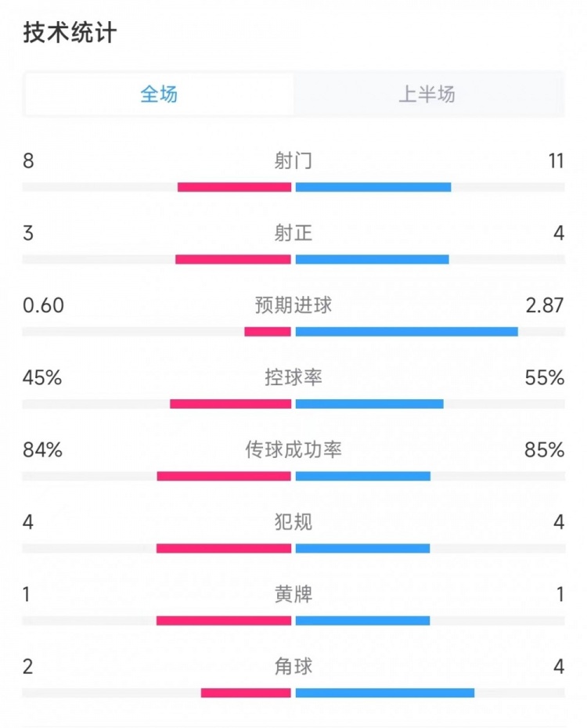Viewport: 587px width, 728px height.
Task: Click the 11 shots value
Action: pos(556,161)
